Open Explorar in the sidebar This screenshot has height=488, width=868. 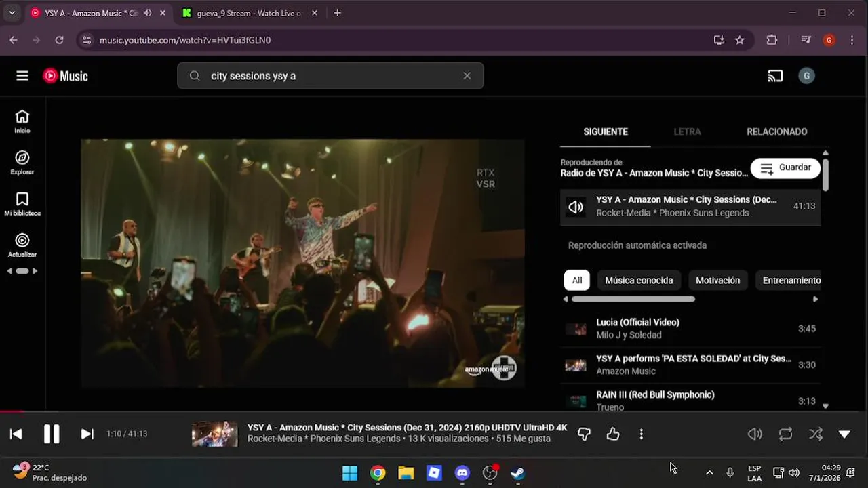(22, 163)
